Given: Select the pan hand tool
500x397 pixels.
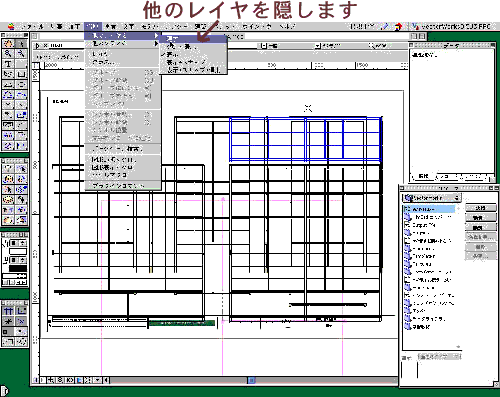Looking at the screenshot, I should [8, 44].
